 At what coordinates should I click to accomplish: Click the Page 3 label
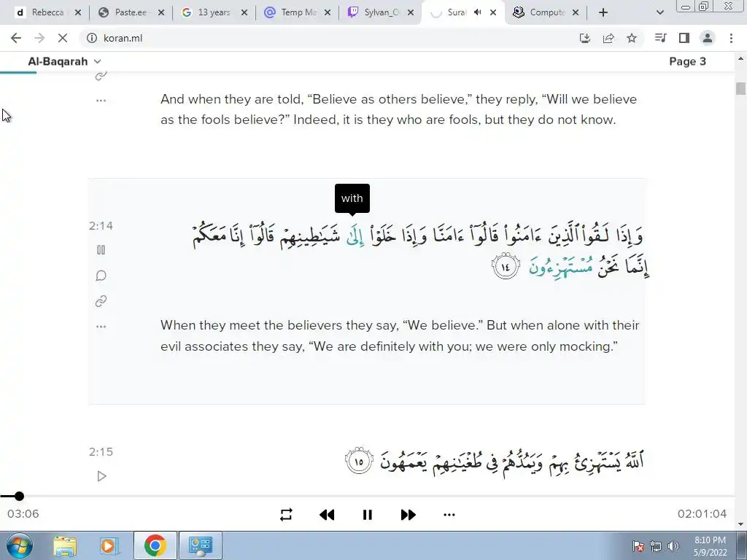click(x=687, y=61)
